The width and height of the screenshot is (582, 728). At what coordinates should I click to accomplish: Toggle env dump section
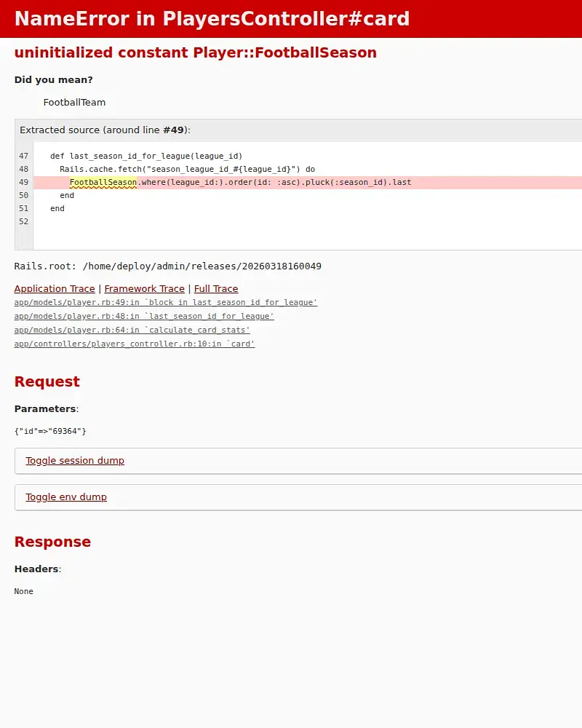pos(66,496)
